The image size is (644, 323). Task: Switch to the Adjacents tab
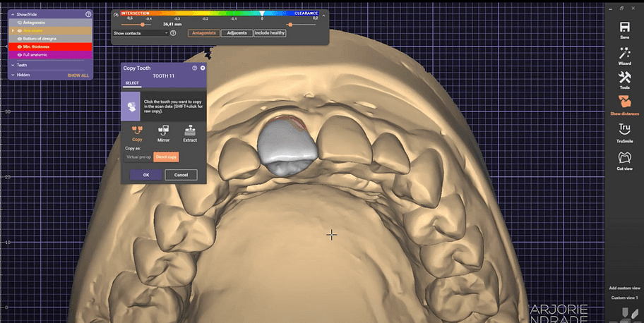235,33
